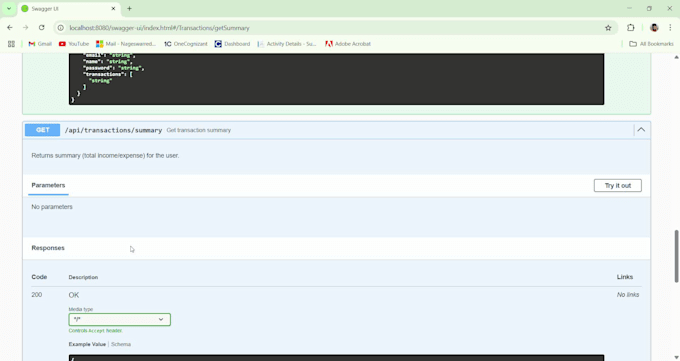Image resolution: width=680 pixels, height=361 pixels.
Task: Open a new browser tab
Action: coord(129,9)
